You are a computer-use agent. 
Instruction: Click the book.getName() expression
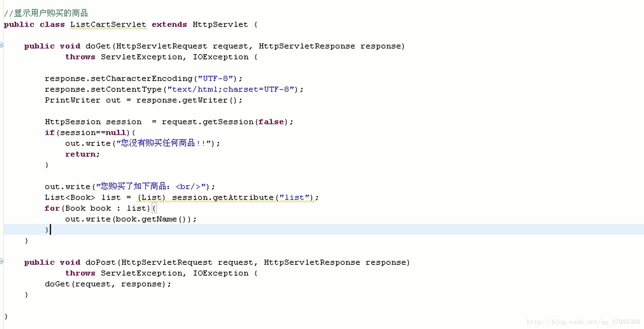(x=152, y=219)
